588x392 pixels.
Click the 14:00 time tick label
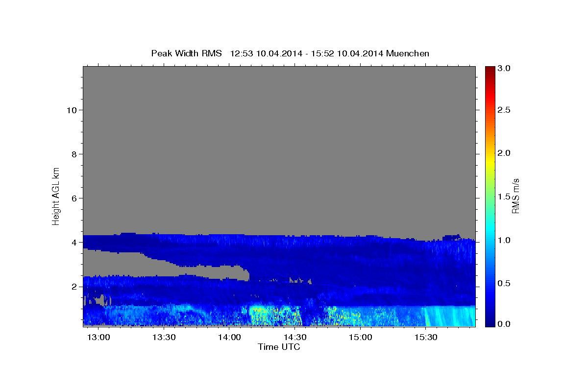[229, 338]
